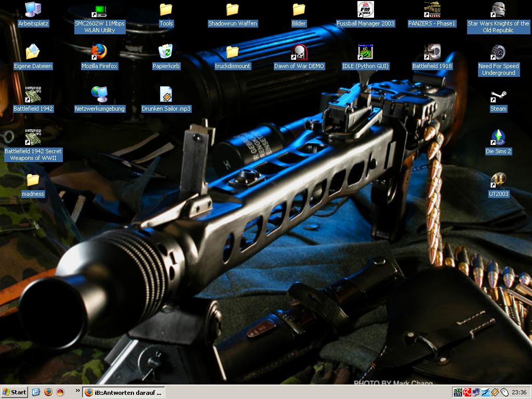Open the Battlefield 1942 desktop icon
This screenshot has height=399, width=532.
[x=33, y=95]
